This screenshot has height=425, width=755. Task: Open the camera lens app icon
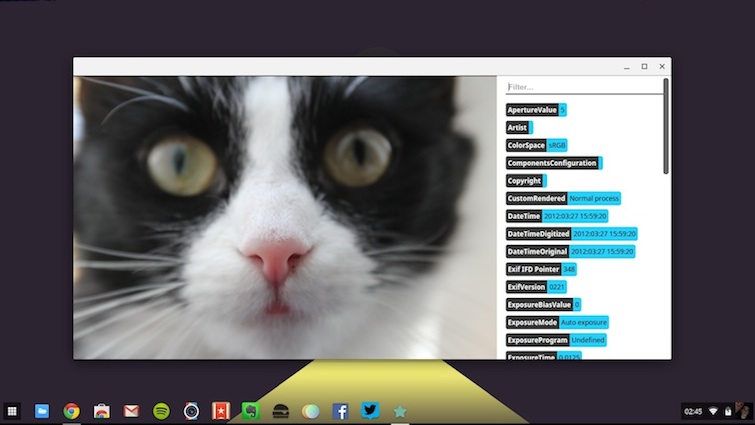(x=191, y=412)
